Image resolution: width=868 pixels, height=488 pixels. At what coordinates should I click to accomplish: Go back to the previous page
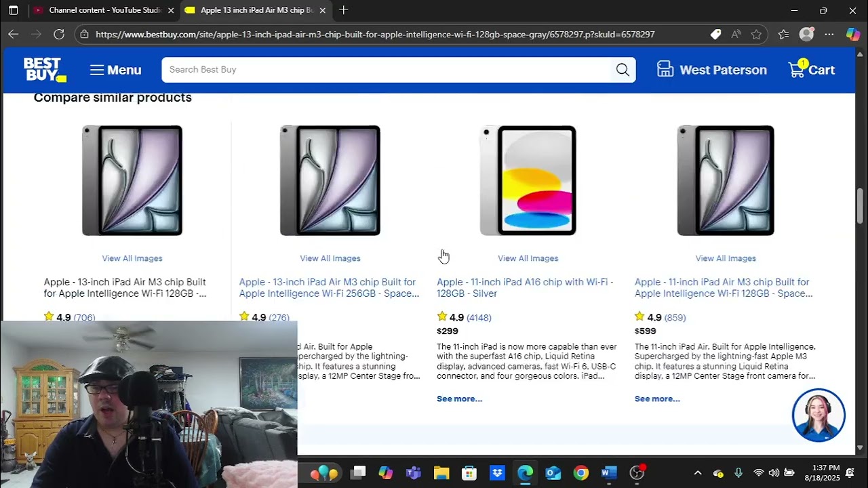[14, 34]
